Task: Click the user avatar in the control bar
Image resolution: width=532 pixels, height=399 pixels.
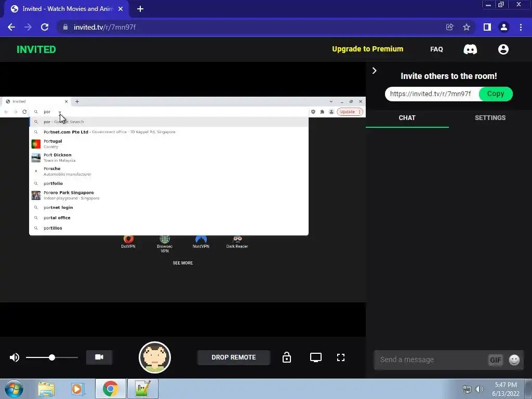Action: pyautogui.click(x=155, y=357)
